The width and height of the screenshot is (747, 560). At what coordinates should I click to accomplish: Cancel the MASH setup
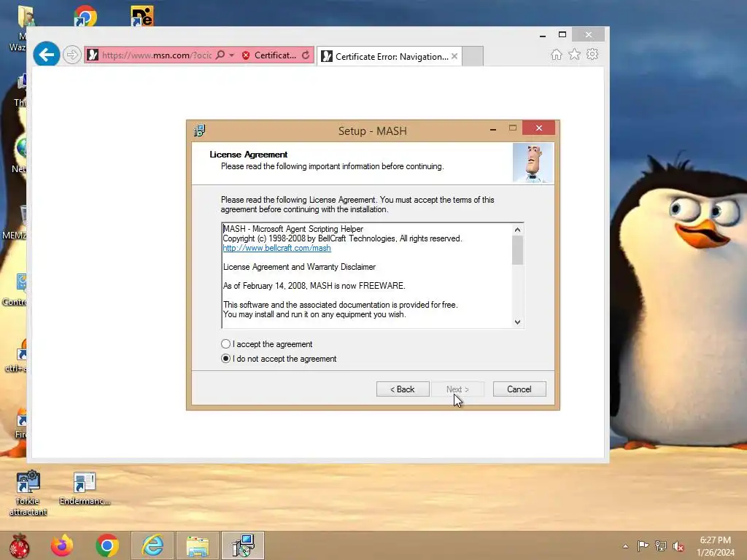tap(519, 389)
